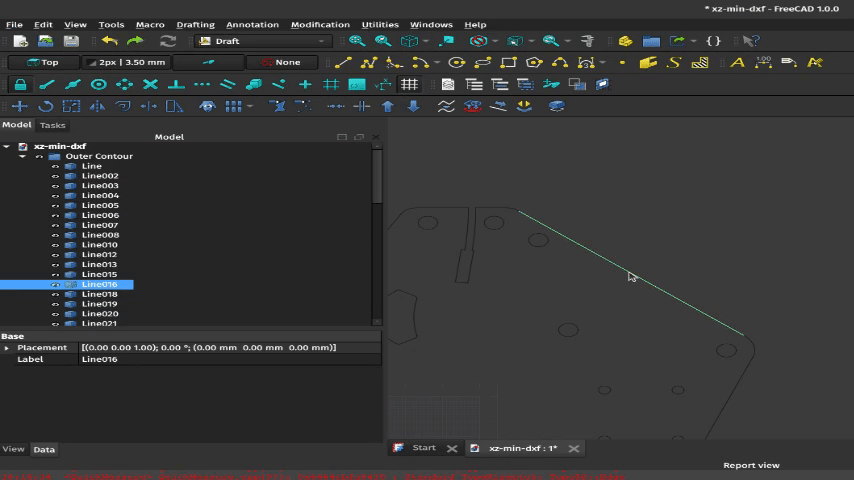Image resolution: width=854 pixels, height=480 pixels.
Task: Toggle visibility eye of Line002
Action: click(56, 176)
